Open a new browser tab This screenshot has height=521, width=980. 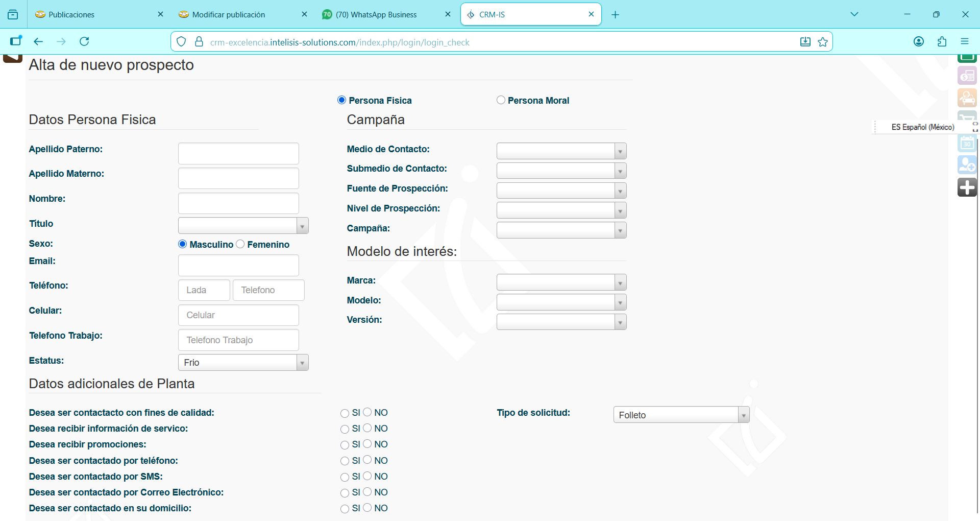tap(615, 15)
